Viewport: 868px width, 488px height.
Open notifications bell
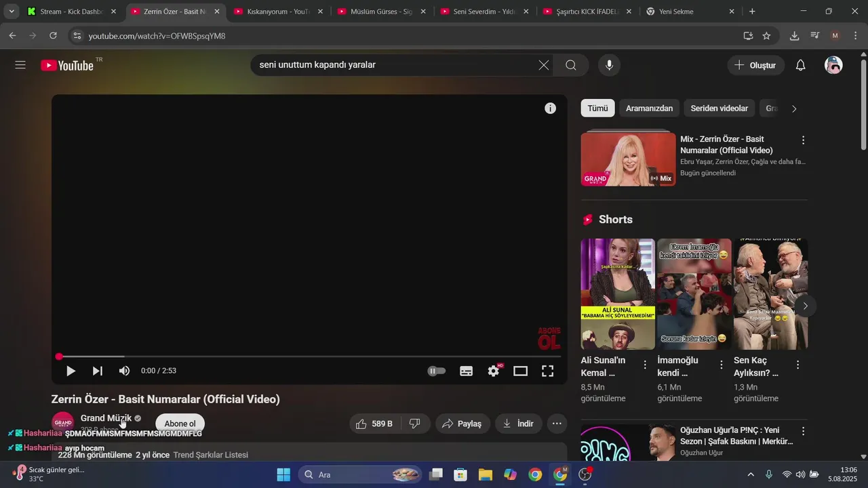tap(801, 65)
